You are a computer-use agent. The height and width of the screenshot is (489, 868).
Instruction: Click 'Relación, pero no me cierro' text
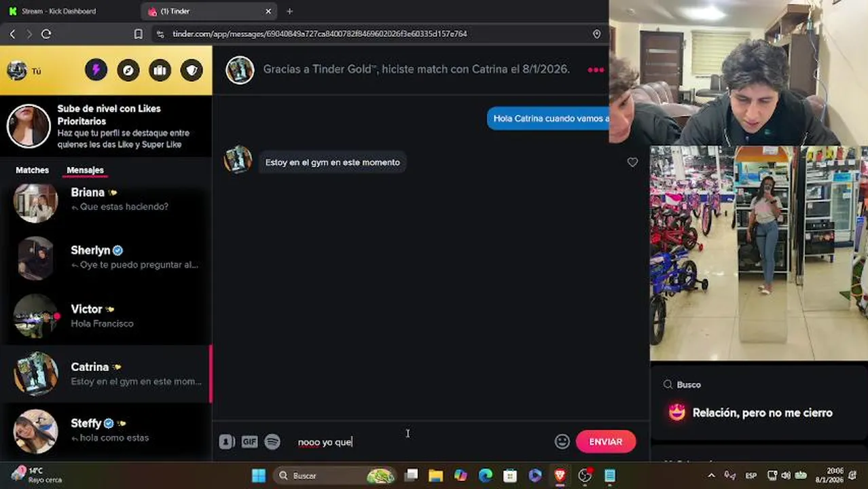pyautogui.click(x=762, y=413)
